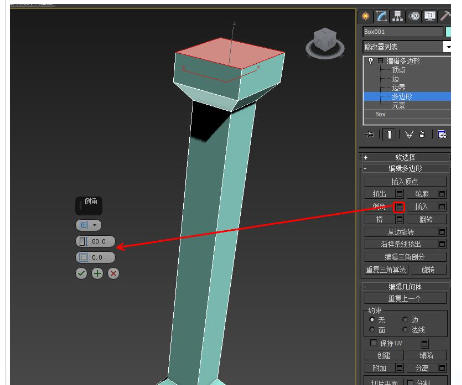Open Configure Modifier Sets icon
The image size is (462, 385).
(442, 134)
